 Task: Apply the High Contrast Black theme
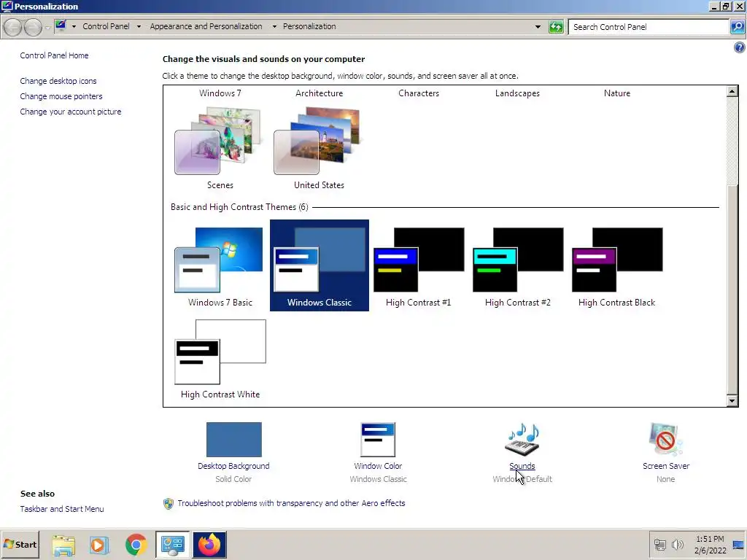pos(616,265)
